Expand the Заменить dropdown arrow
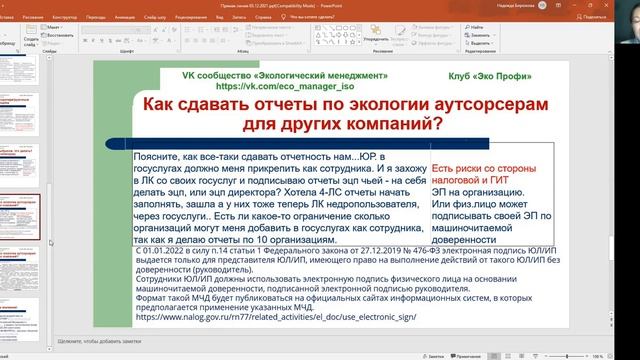The width and height of the screenshot is (640, 360). tap(494, 36)
